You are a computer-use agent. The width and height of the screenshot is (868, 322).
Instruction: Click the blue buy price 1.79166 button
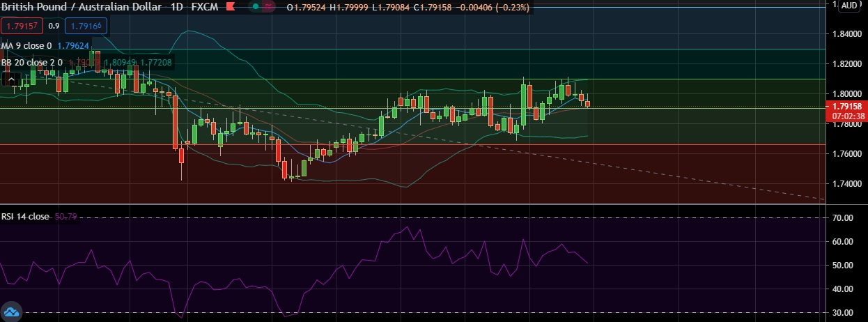86,26
